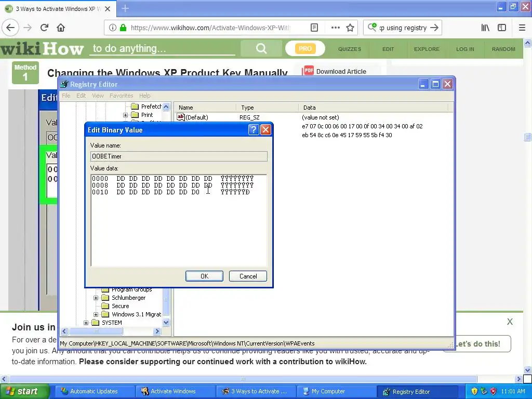Click the search go arrow
532x399 pixels.
point(434,28)
